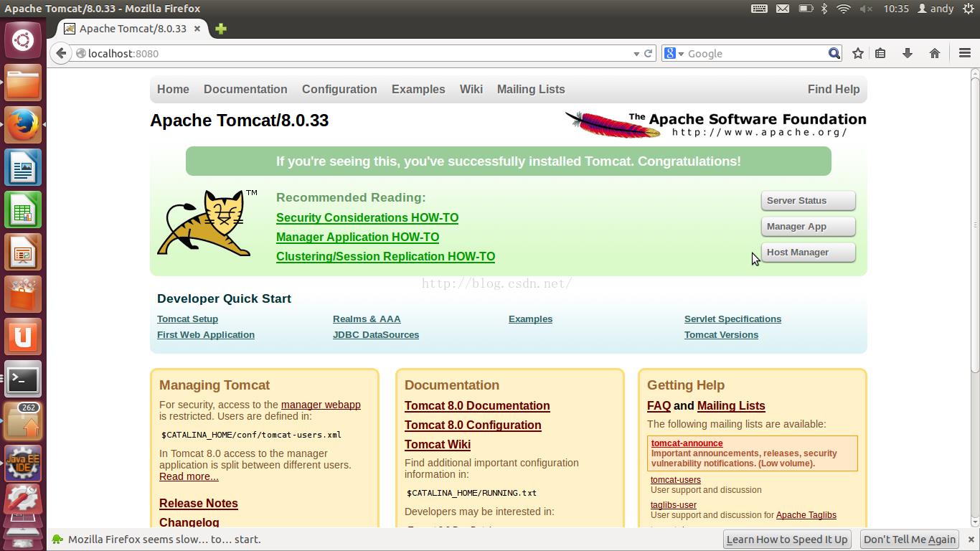Open Security Considerations HOW-TO link
The height and width of the screenshot is (551, 980).
point(367,217)
